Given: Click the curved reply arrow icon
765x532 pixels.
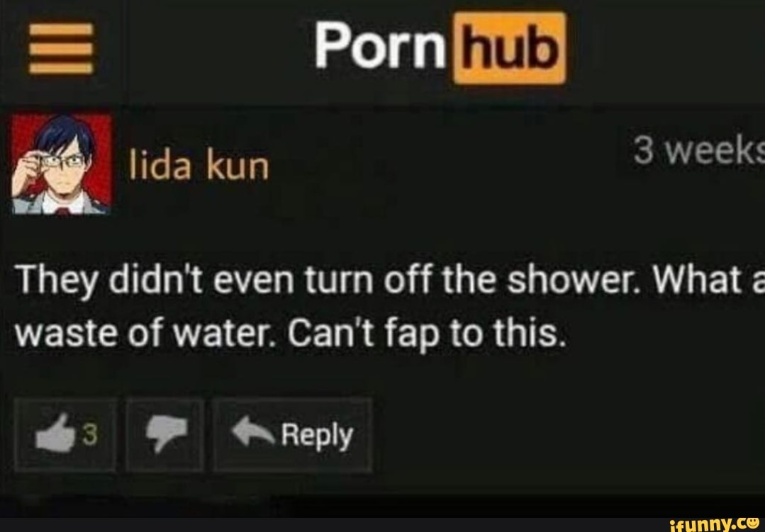Looking at the screenshot, I should pos(252,431).
